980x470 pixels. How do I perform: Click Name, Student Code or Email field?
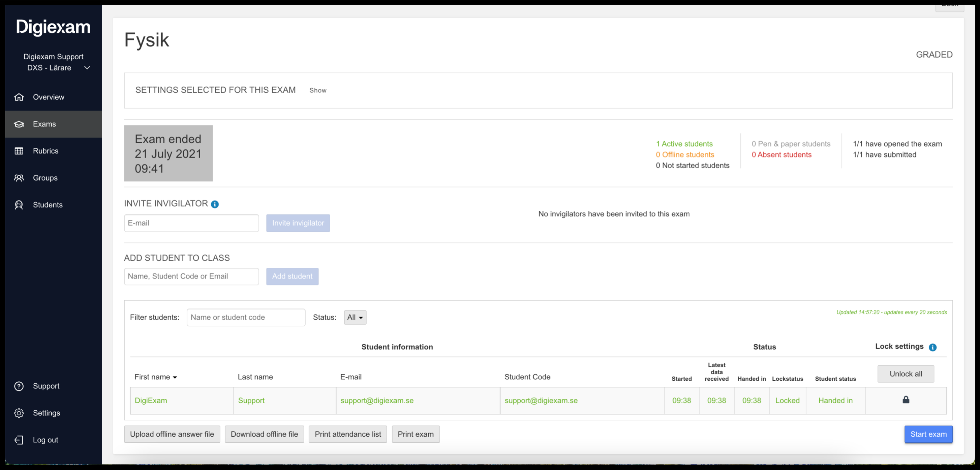pyautogui.click(x=191, y=276)
